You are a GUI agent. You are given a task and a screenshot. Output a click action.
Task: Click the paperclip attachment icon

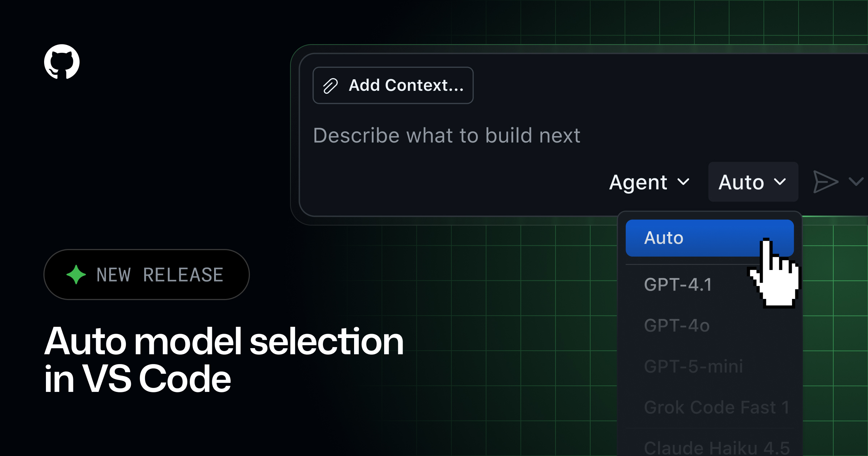330,86
